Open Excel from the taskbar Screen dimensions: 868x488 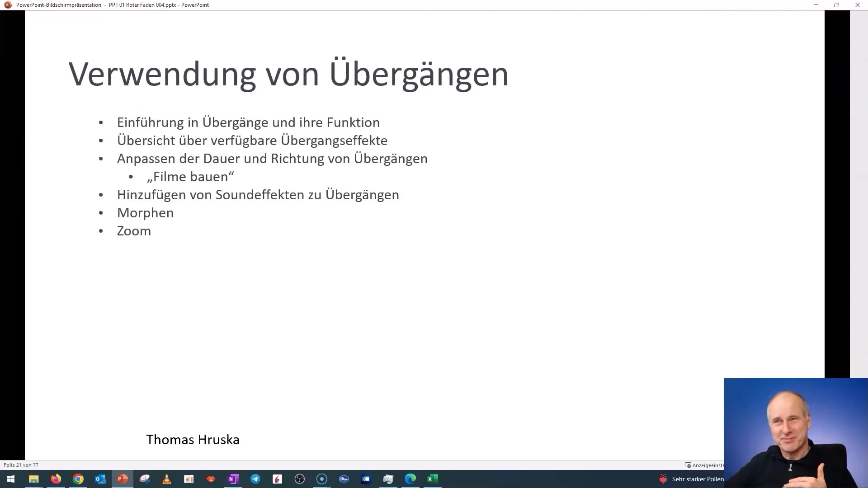[x=432, y=479]
